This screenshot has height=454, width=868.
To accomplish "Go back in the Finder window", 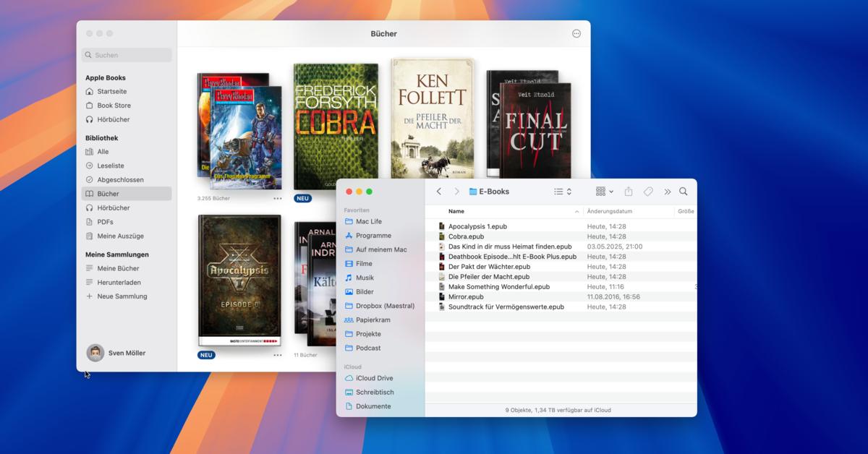I will tap(439, 192).
